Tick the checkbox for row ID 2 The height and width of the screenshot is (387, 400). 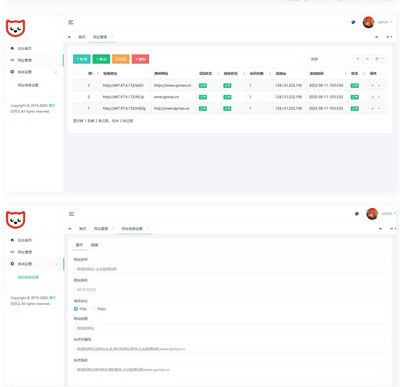tap(78, 97)
